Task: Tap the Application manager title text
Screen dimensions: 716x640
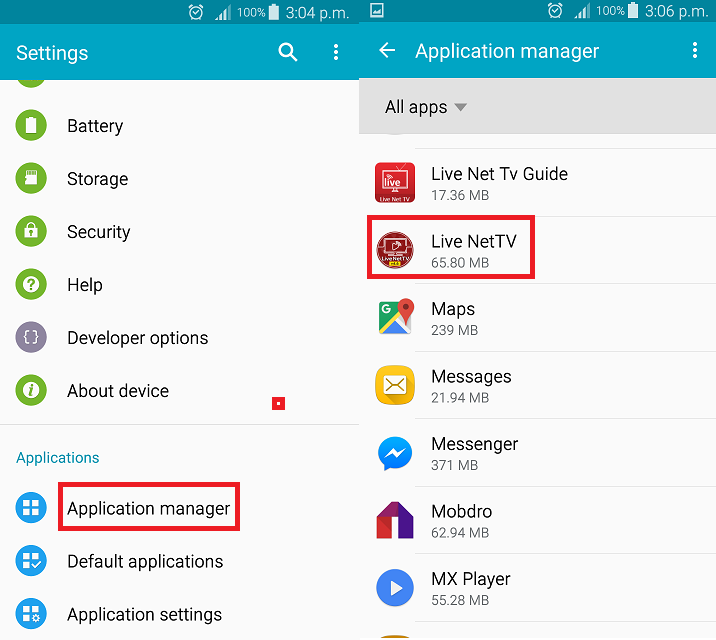Action: coord(507,51)
